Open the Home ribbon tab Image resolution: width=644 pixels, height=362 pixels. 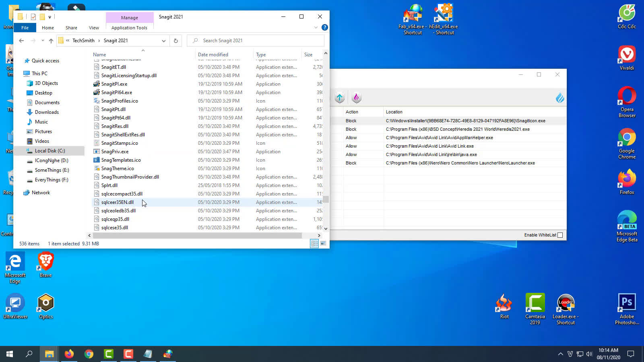tap(47, 28)
